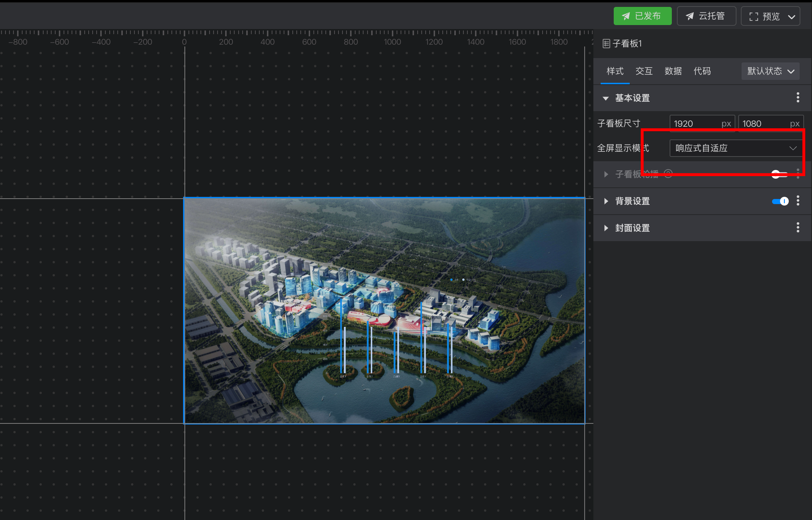Enable the 子看板轮播 toggle switch

pyautogui.click(x=779, y=174)
